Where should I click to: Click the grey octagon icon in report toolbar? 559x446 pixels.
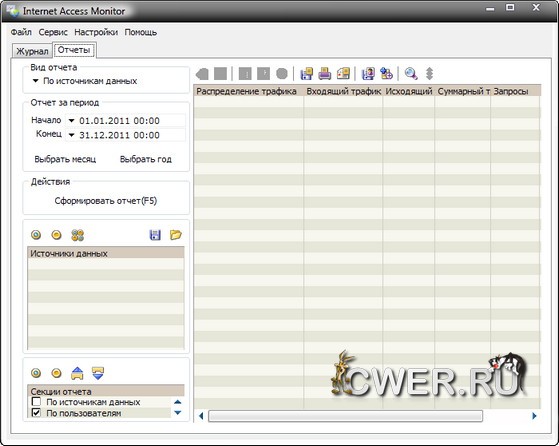click(282, 74)
